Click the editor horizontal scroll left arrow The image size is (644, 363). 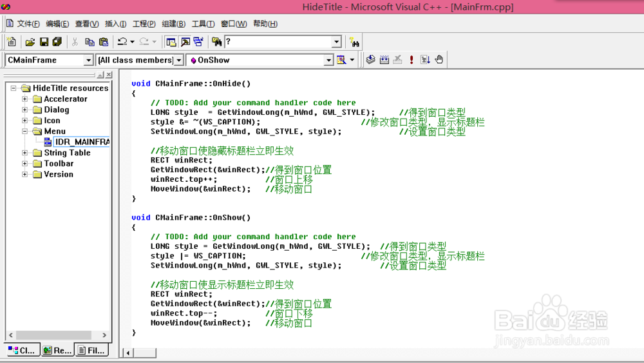click(128, 353)
